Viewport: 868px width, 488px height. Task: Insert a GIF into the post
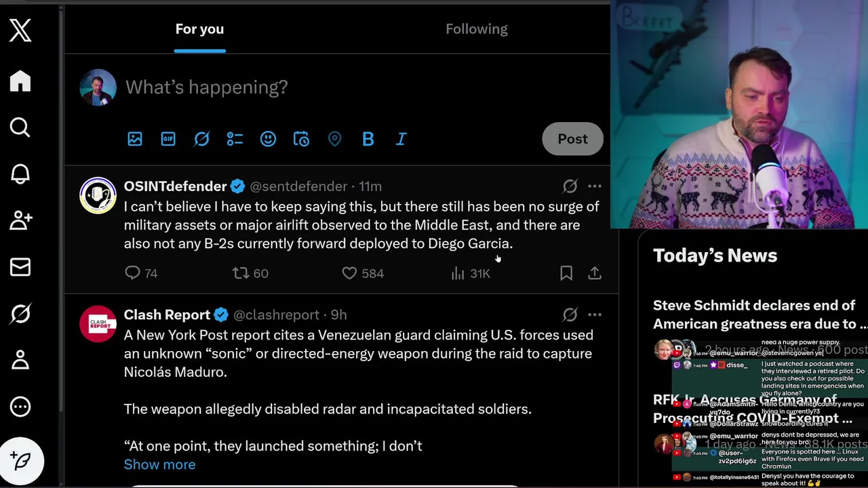pyautogui.click(x=168, y=139)
